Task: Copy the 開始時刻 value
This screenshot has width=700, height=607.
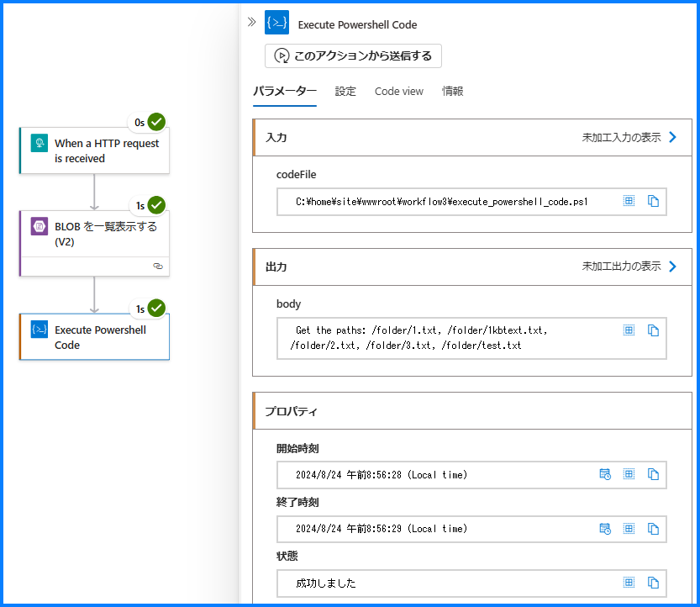Action: [653, 474]
